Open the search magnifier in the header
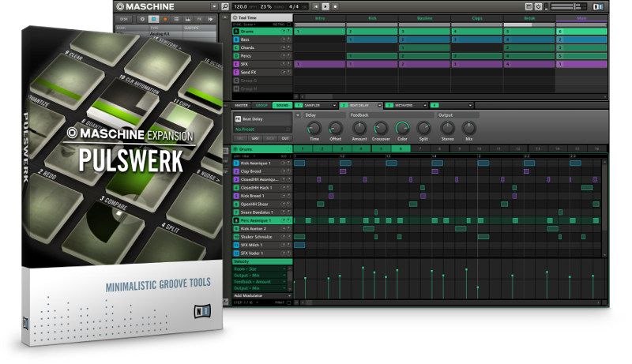This screenshot has height=364, width=632. (x=225, y=6)
